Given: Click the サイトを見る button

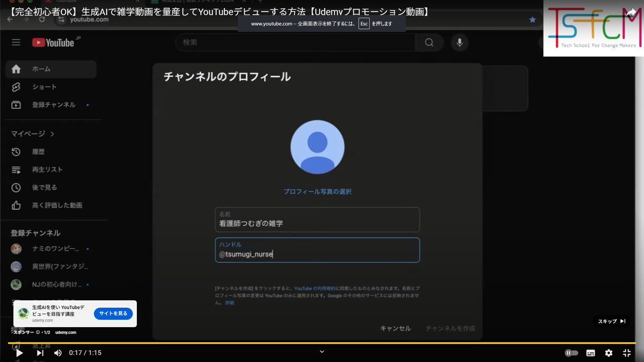Looking at the screenshot, I should click(x=113, y=314).
